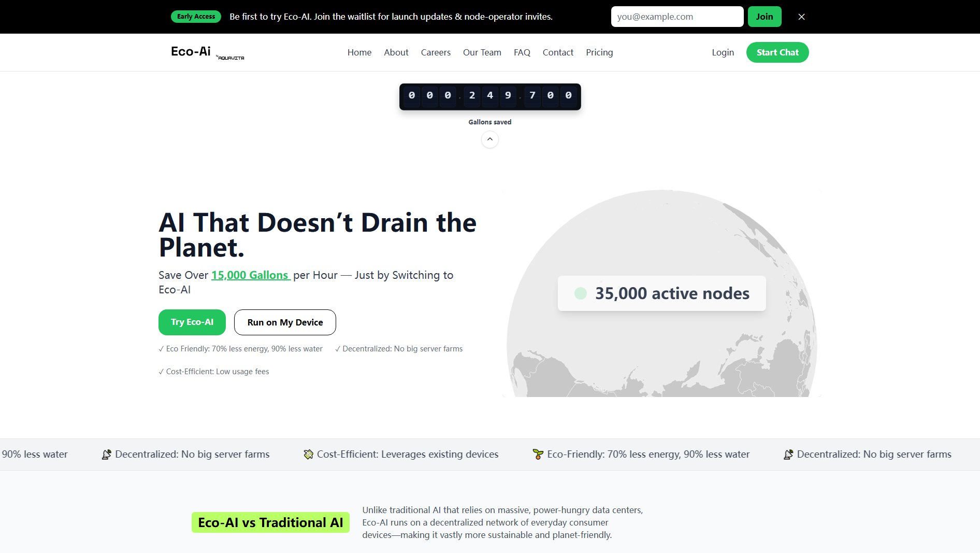
Task: Open the "15,000 Gallons" link
Action: [x=250, y=275]
